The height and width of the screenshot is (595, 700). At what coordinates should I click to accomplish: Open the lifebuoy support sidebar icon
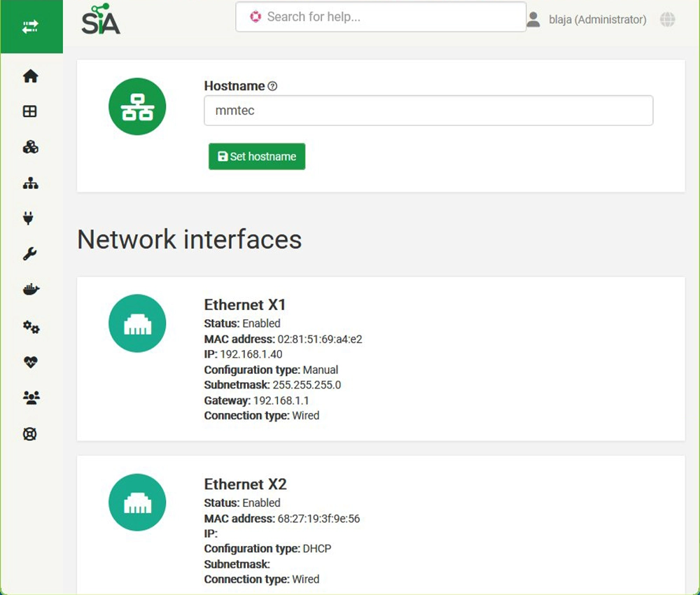click(x=30, y=434)
